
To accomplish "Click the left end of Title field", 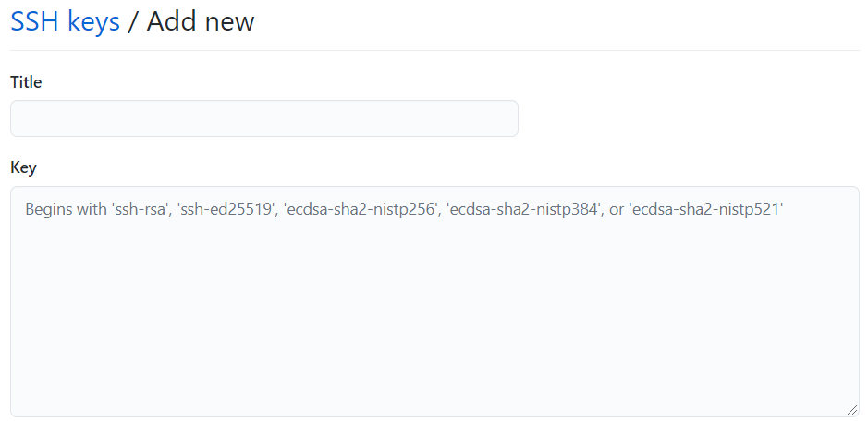I will tap(22, 118).
